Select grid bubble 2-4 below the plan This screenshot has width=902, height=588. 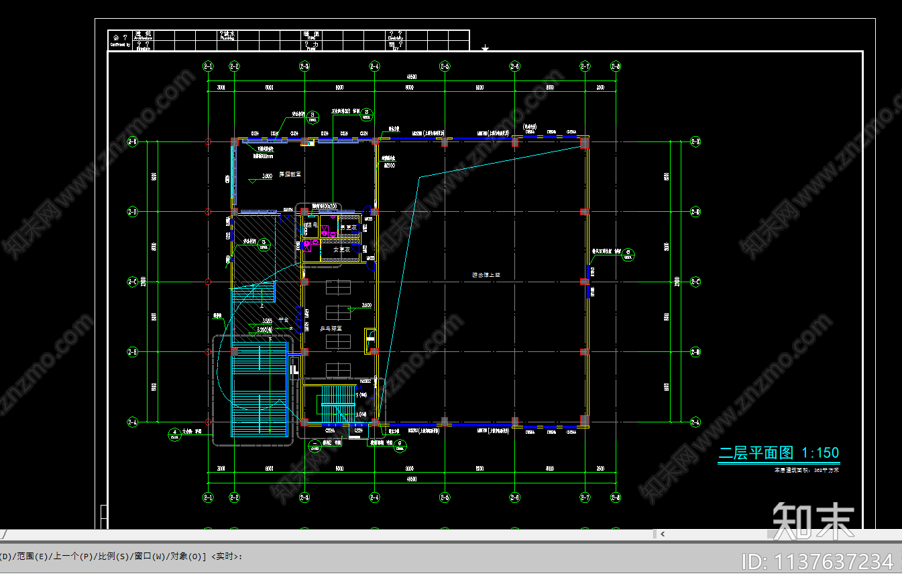[x=374, y=497]
